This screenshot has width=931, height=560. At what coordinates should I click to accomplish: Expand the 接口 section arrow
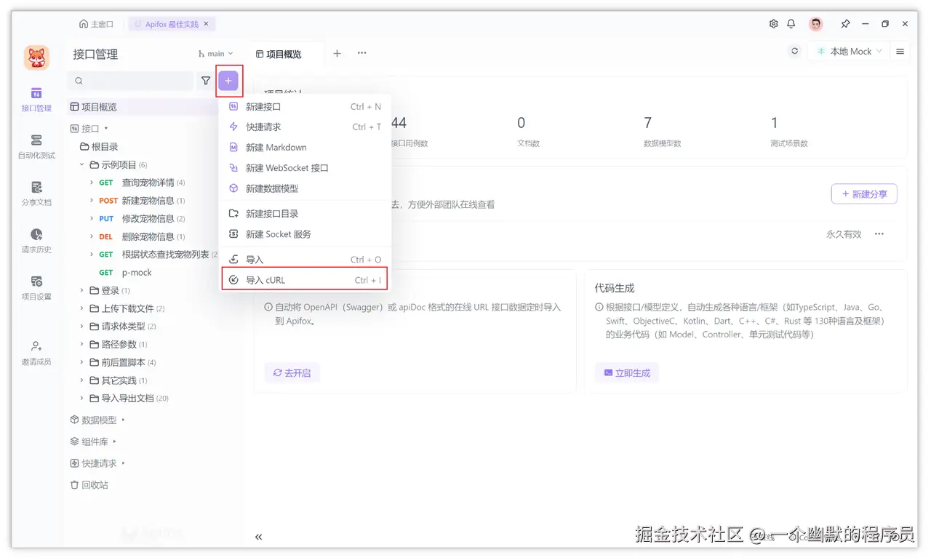coord(106,128)
